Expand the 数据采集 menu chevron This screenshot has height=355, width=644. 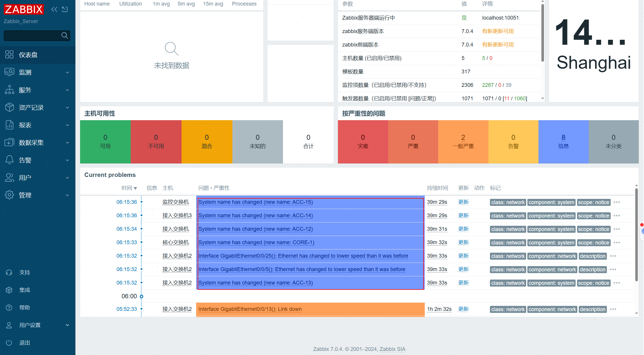point(68,143)
